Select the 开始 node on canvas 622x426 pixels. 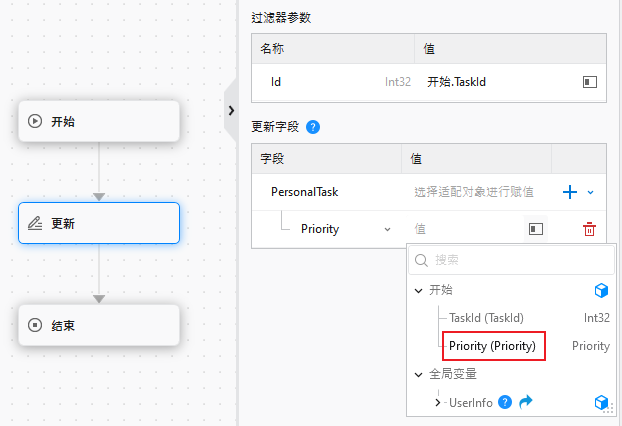[x=99, y=121]
